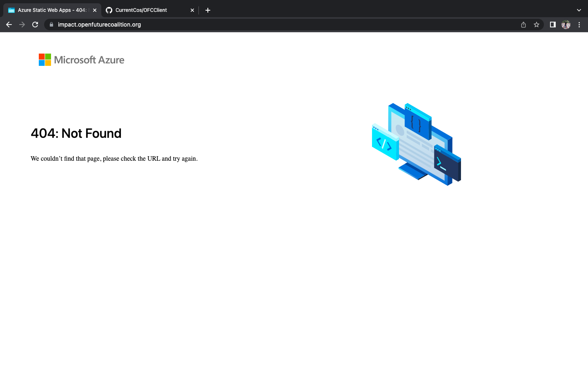The image size is (588, 368).
Task: Open the Chrome profile avatar
Action: click(x=566, y=25)
